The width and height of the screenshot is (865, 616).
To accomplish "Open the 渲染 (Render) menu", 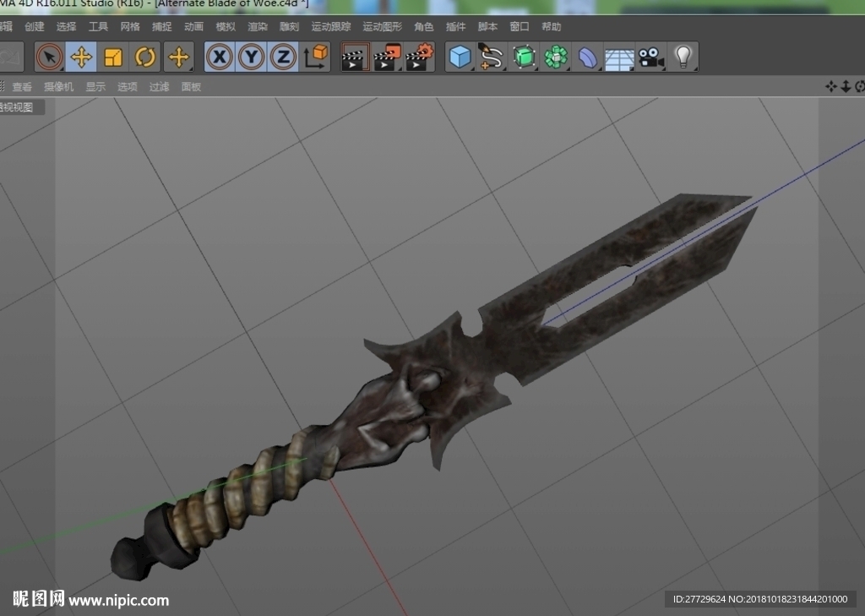I will (258, 26).
